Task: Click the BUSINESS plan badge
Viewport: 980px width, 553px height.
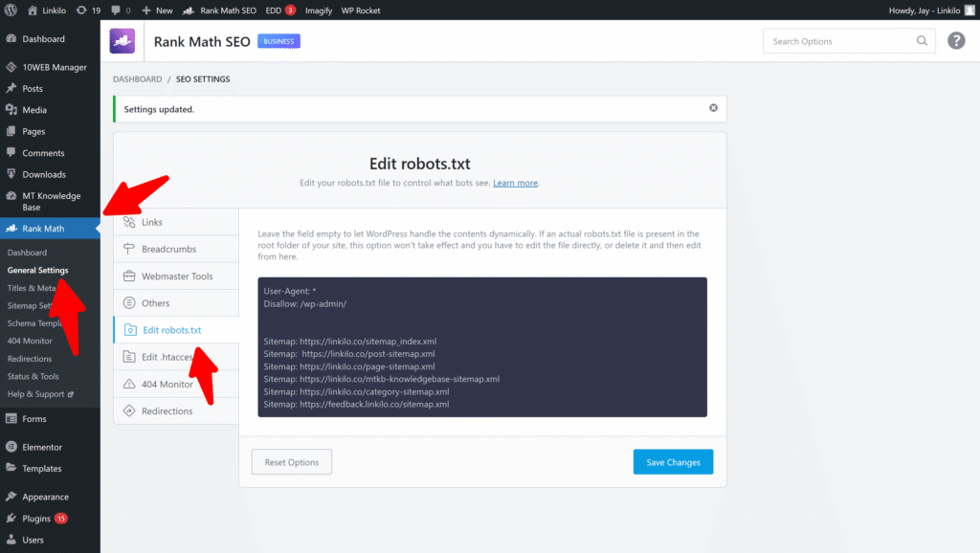Action: click(278, 41)
